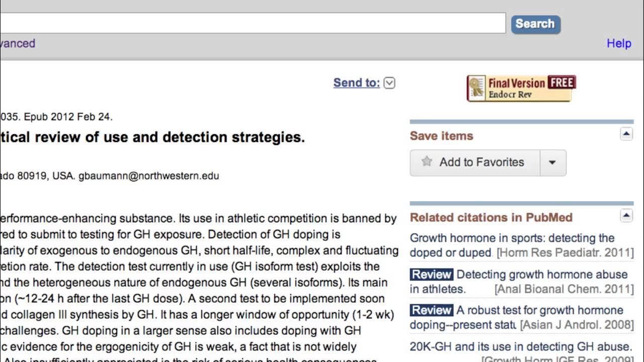644x362 pixels.
Task: Click the star icon in Add to Favorites
Action: click(x=427, y=162)
